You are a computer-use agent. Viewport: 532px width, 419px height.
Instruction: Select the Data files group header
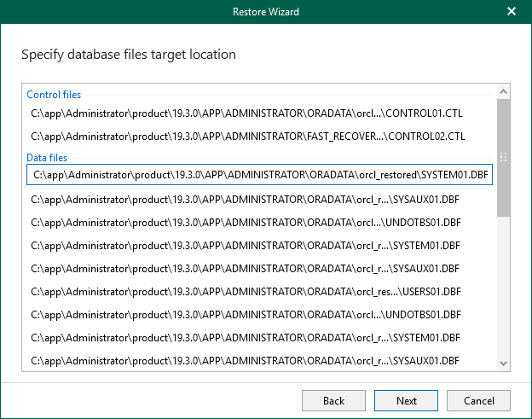click(47, 157)
